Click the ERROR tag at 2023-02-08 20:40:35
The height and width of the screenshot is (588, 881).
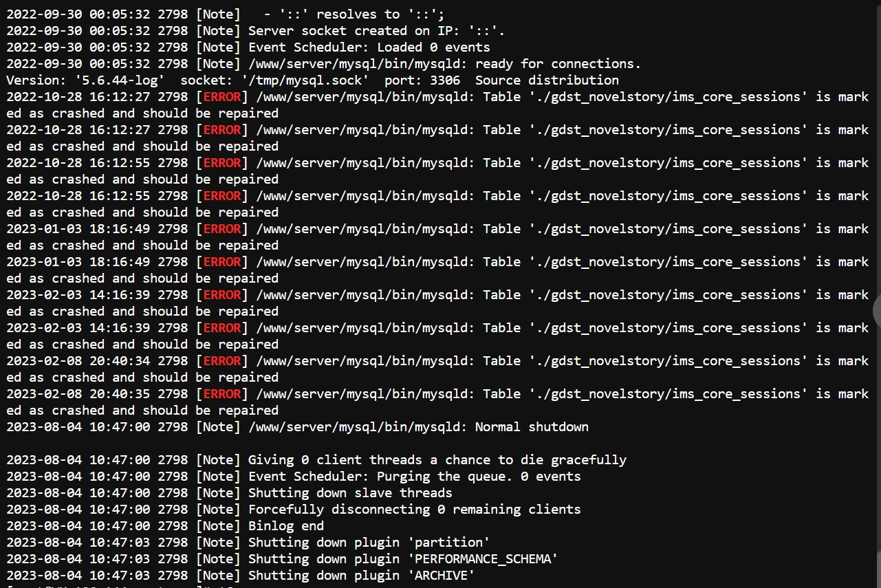pos(222,393)
